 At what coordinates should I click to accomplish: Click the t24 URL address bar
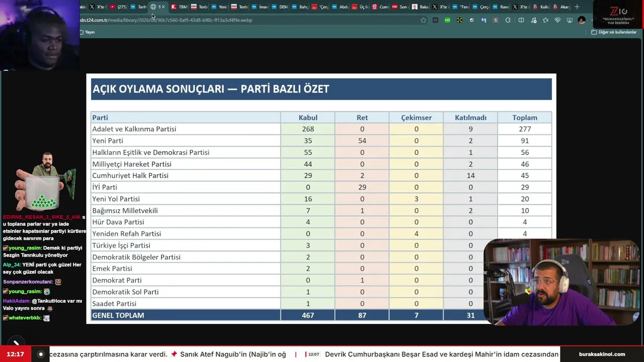249,20
